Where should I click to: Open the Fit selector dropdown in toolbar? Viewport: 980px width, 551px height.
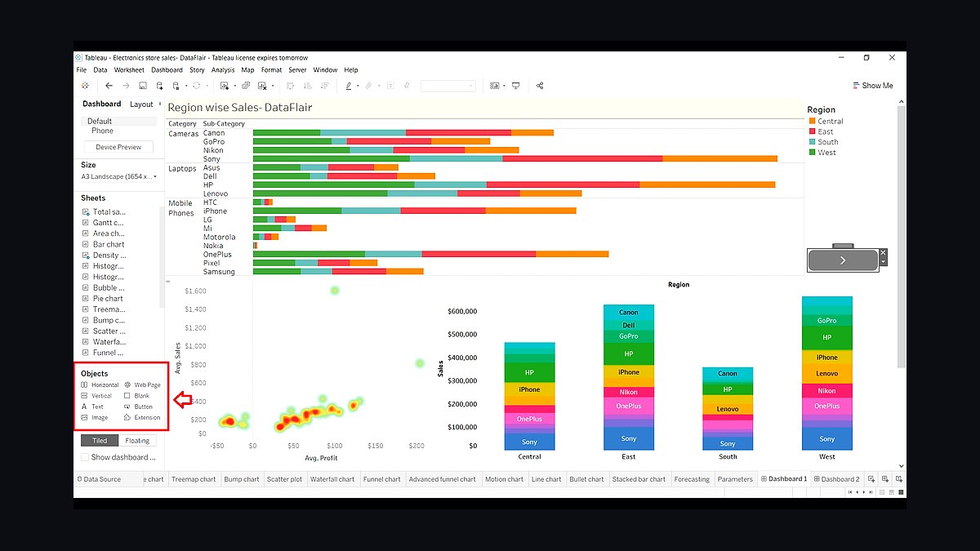pyautogui.click(x=448, y=86)
